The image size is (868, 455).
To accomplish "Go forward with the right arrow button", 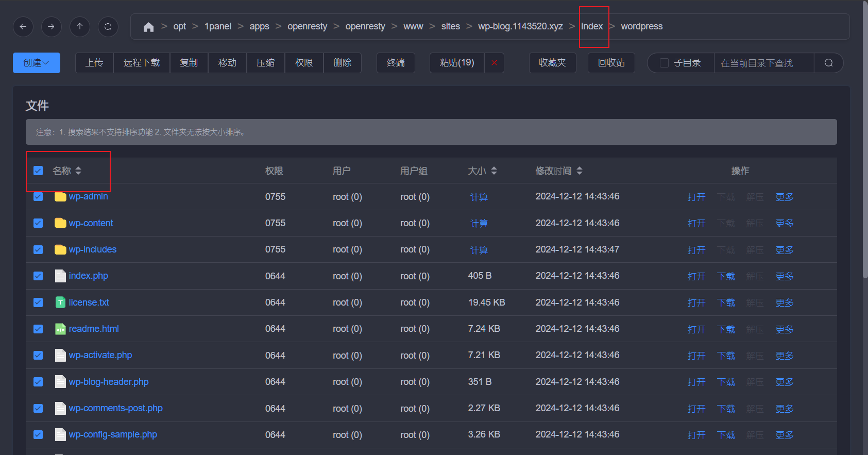I will (51, 27).
